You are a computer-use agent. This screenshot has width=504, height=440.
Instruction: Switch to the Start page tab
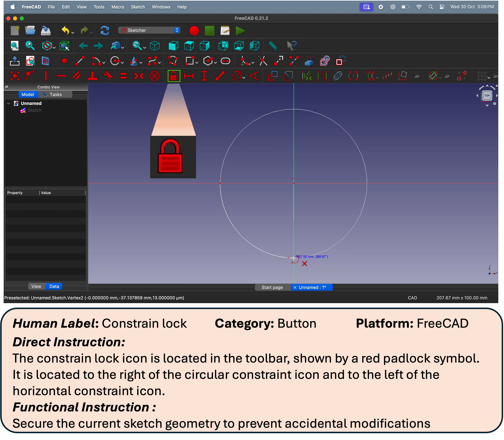coord(272,287)
